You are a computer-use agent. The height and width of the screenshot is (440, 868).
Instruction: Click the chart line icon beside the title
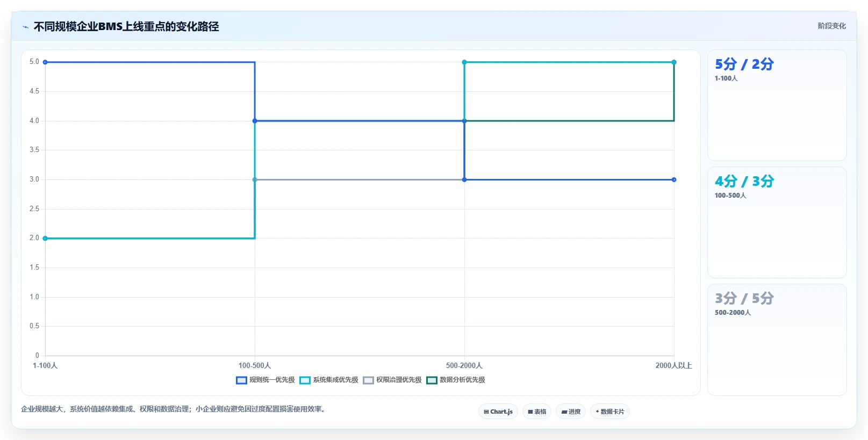click(x=25, y=27)
